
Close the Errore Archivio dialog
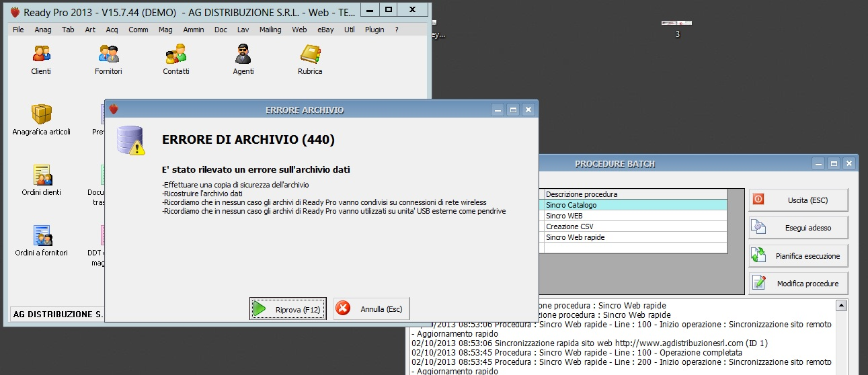[x=528, y=109]
